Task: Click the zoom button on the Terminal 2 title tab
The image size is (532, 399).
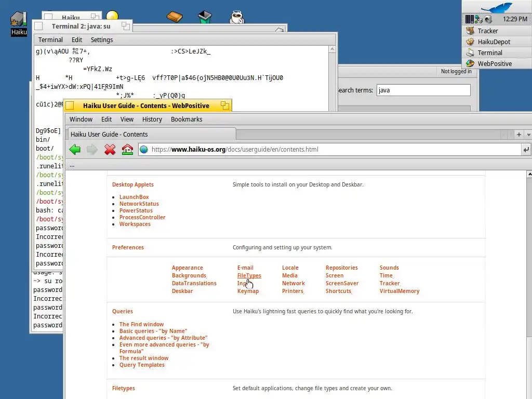Action: [126, 26]
